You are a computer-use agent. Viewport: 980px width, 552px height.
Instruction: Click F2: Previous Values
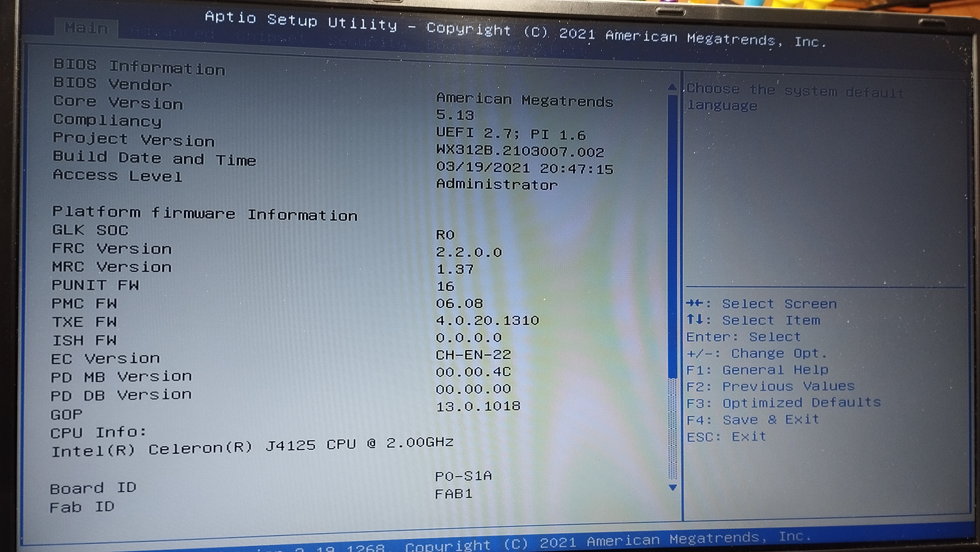click(x=770, y=386)
